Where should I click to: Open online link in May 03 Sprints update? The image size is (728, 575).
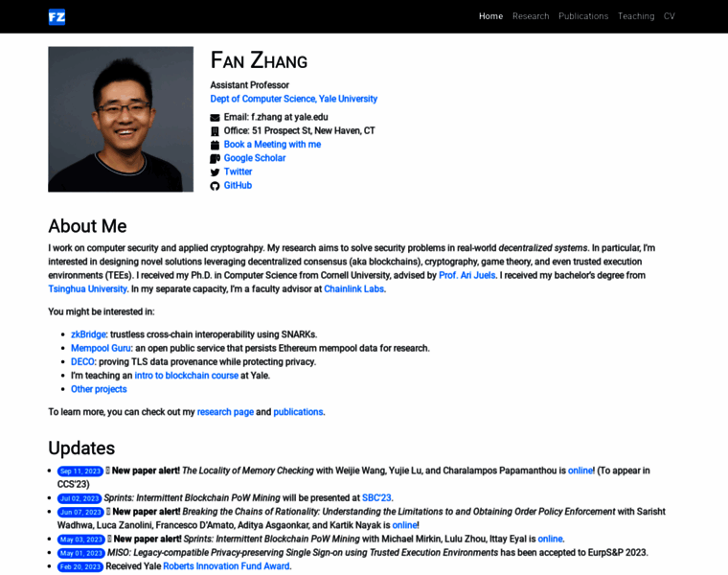point(550,539)
